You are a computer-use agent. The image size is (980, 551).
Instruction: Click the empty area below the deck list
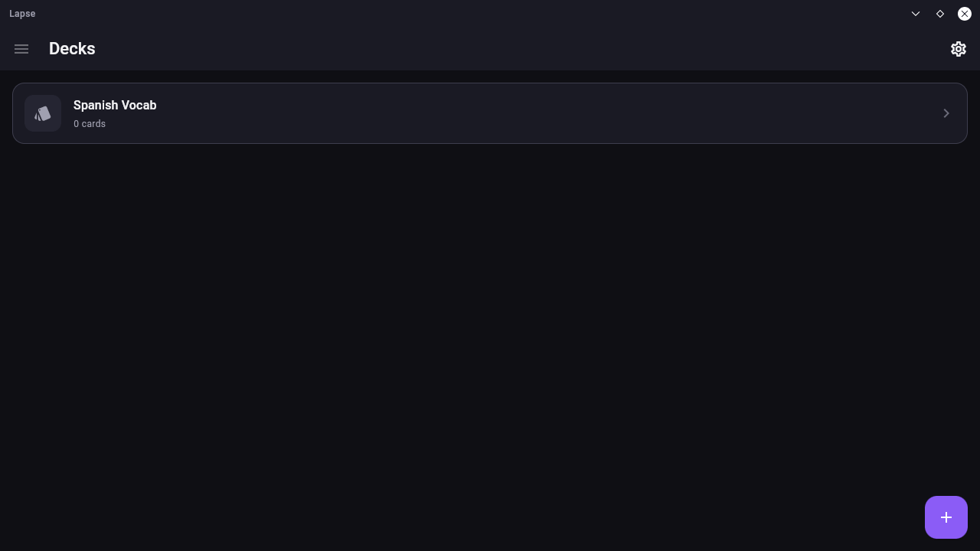pos(490,321)
